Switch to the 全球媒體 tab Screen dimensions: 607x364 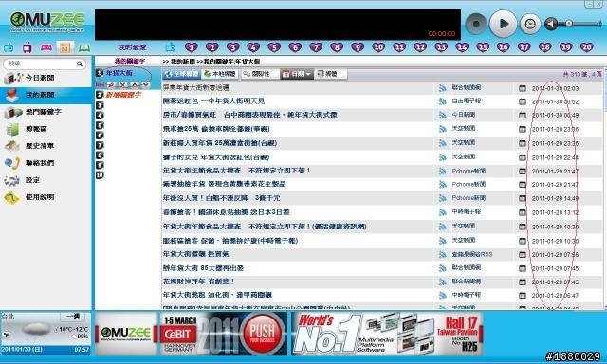[x=181, y=74]
